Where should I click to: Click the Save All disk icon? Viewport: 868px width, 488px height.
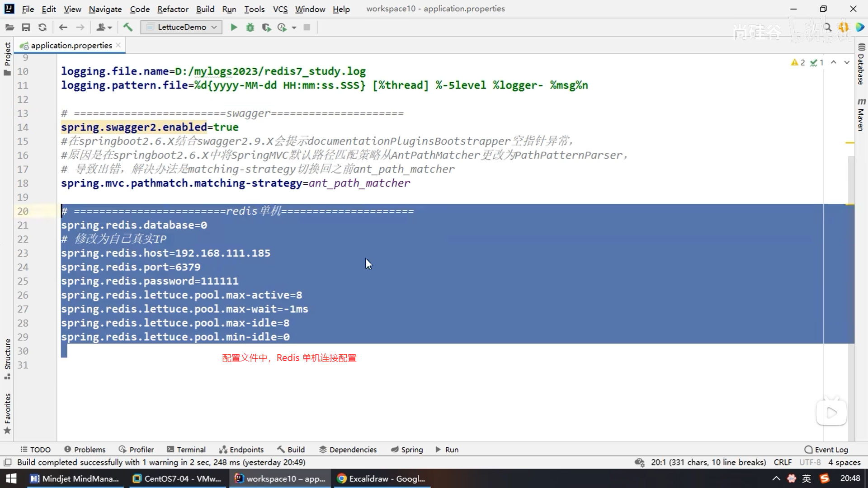click(x=26, y=27)
